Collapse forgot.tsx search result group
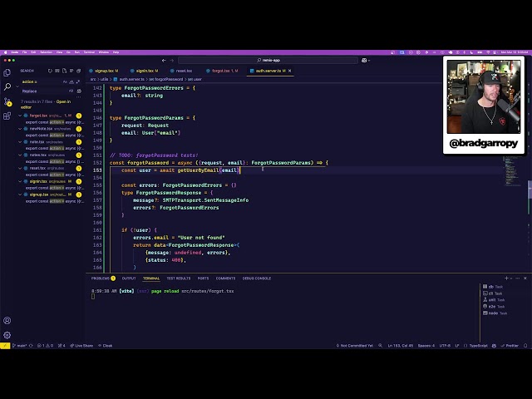 pyautogui.click(x=20, y=116)
